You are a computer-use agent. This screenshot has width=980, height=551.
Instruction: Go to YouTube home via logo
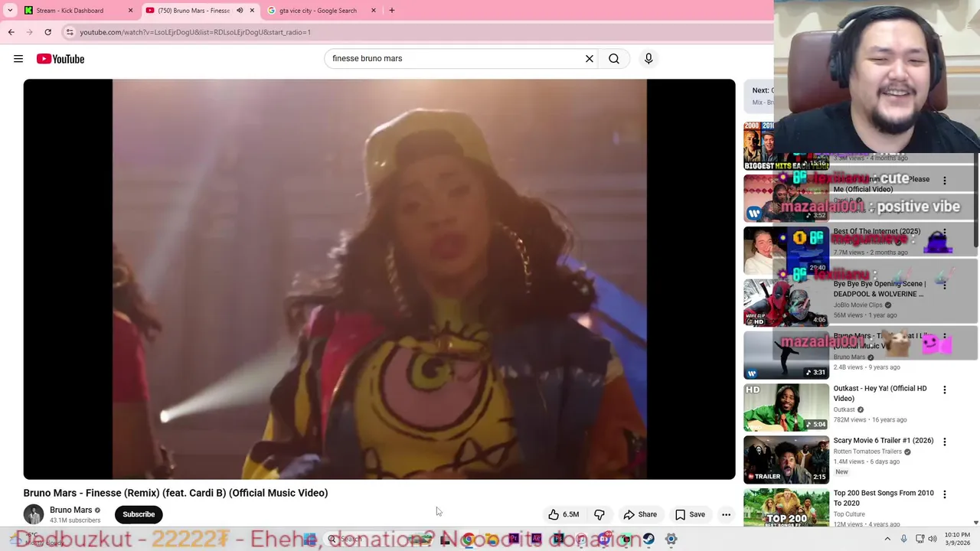[x=60, y=59]
